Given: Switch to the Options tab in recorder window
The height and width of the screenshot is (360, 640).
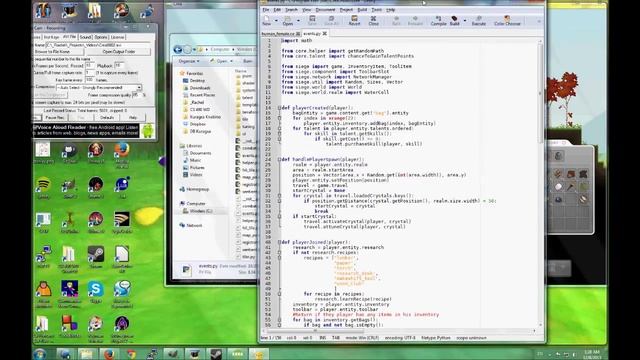Looking at the screenshot, I should (101, 37).
